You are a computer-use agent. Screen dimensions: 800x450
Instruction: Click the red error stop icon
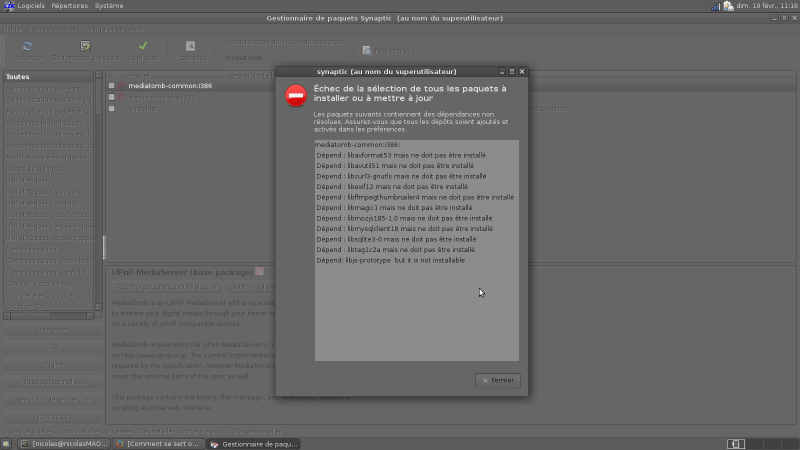(296, 95)
